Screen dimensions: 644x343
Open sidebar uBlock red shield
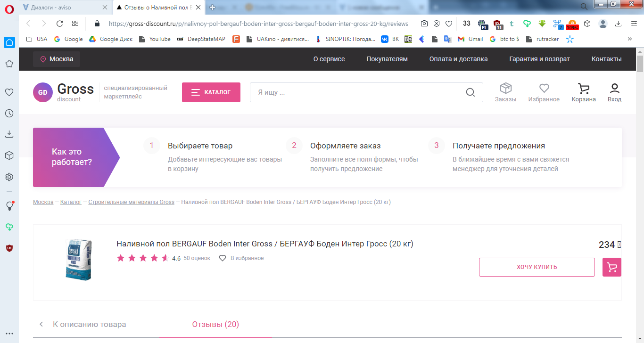9,248
